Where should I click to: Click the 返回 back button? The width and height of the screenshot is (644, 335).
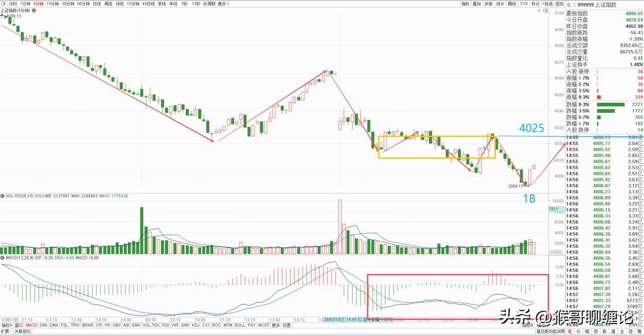[559, 4]
